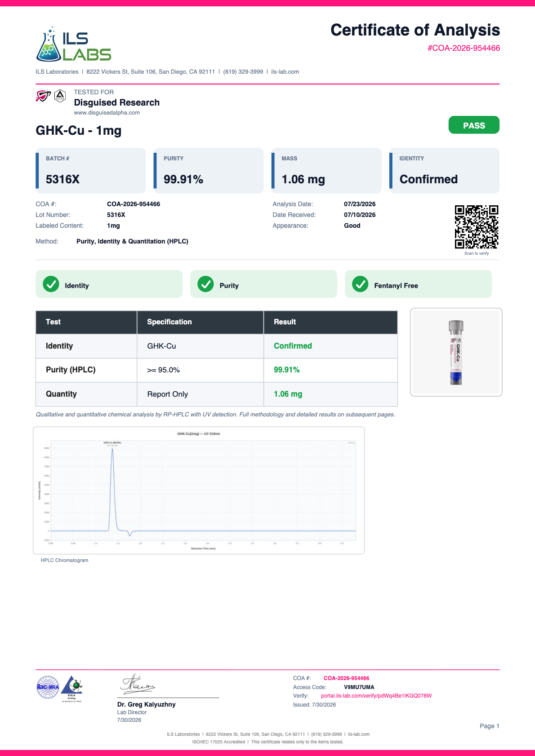The image size is (535, 756).
Task: Click the Disguised Research shield logo
Action: click(43, 96)
